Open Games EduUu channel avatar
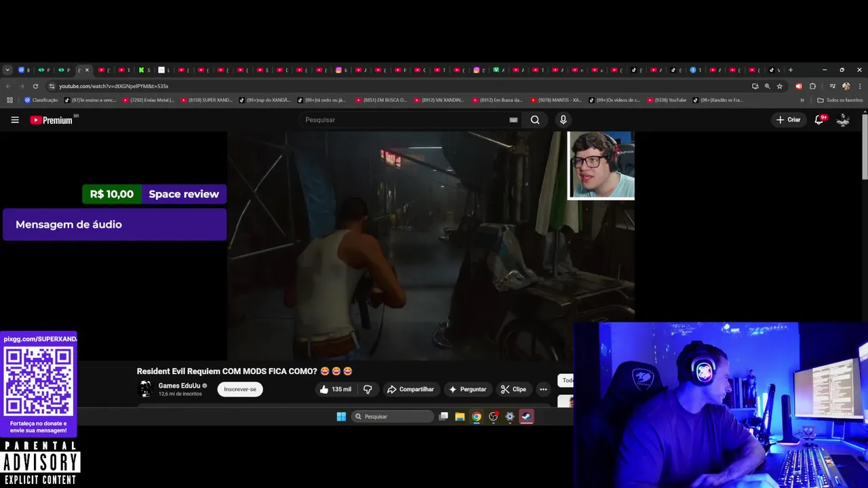The height and width of the screenshot is (488, 868). pos(145,388)
